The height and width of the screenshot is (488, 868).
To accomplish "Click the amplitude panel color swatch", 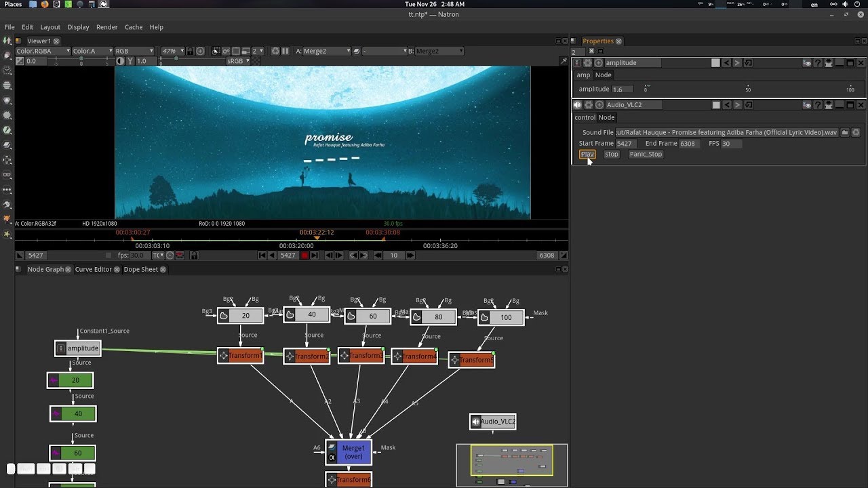I will 715,63.
